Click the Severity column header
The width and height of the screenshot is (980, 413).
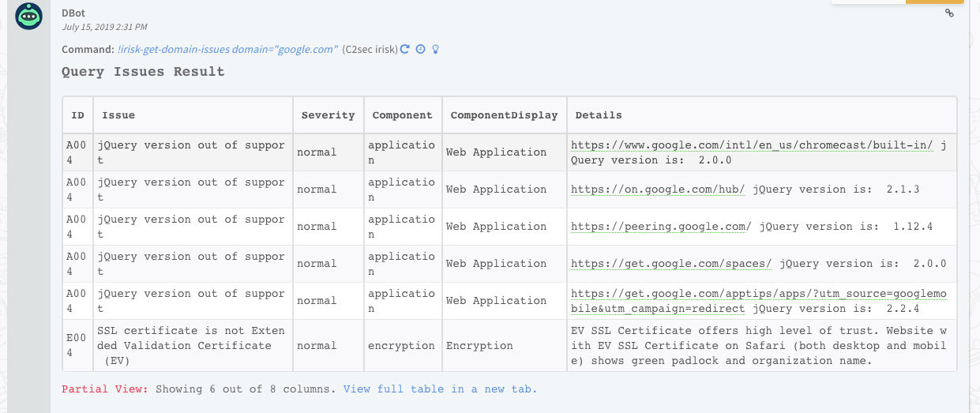328,115
